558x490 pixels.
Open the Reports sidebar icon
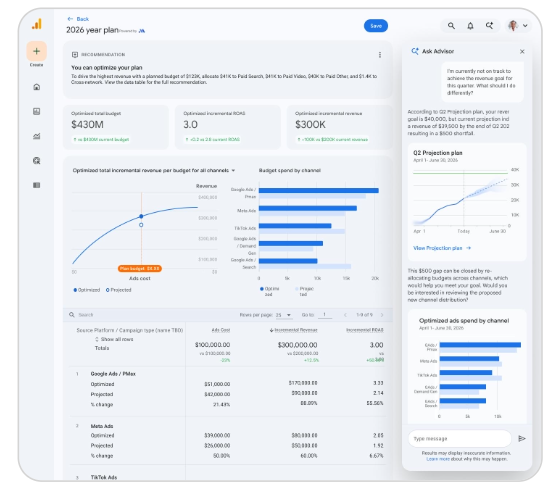36,111
